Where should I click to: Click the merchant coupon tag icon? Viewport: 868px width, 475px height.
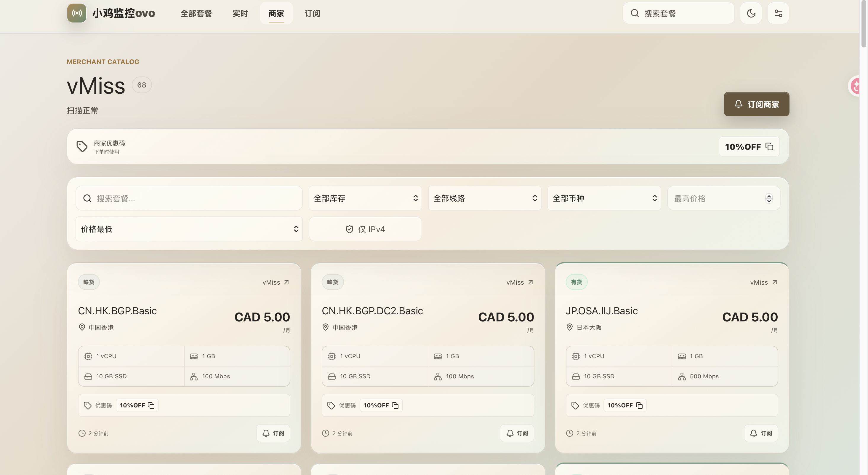click(82, 146)
